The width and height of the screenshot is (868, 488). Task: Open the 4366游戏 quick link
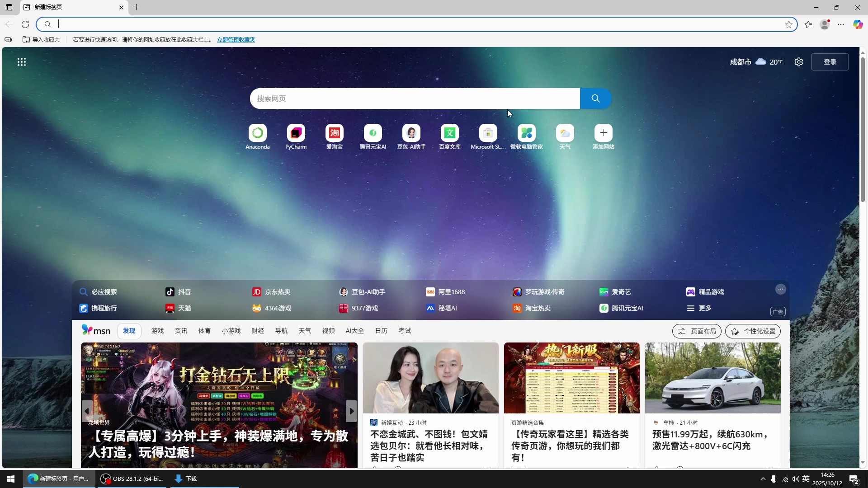click(272, 308)
